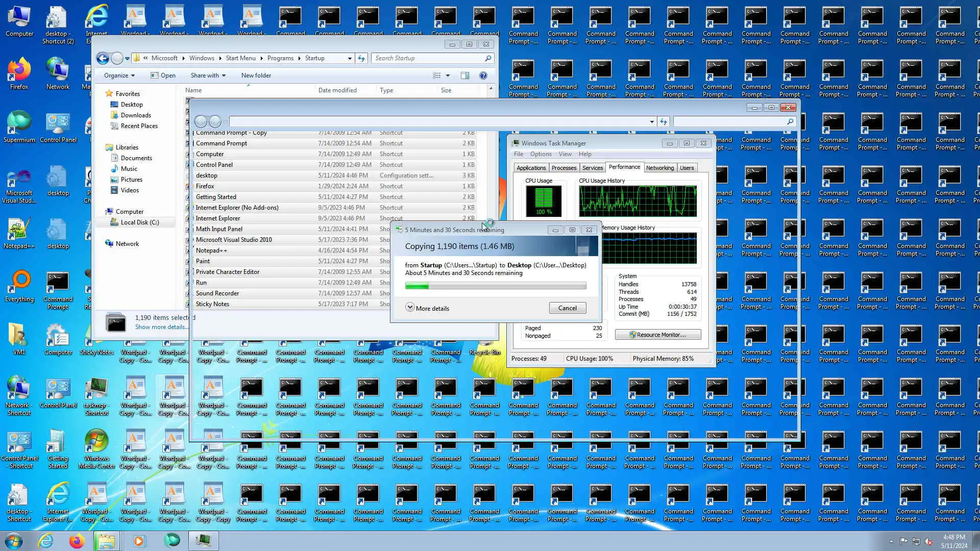Switch to the Processes tab
This screenshot has width=980, height=551.
point(563,168)
